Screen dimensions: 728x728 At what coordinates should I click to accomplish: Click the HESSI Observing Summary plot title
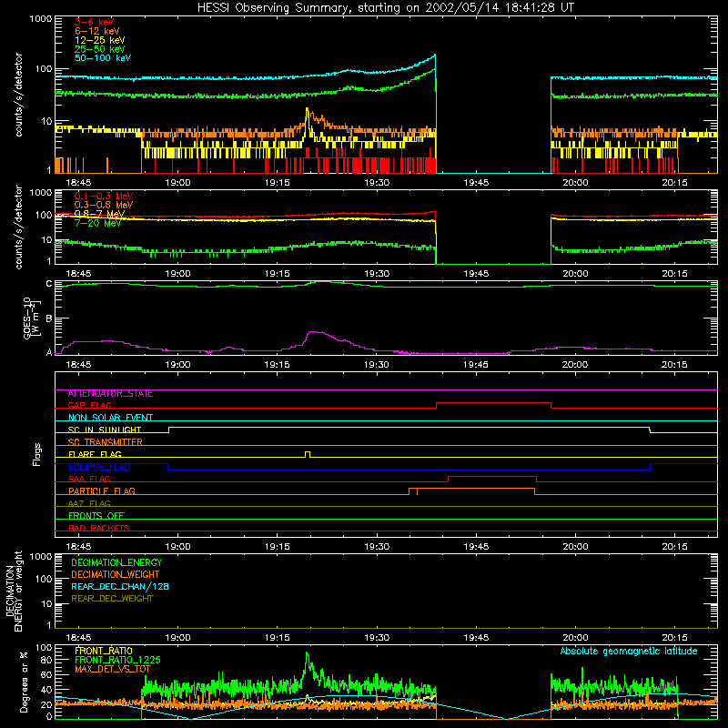click(x=385, y=7)
